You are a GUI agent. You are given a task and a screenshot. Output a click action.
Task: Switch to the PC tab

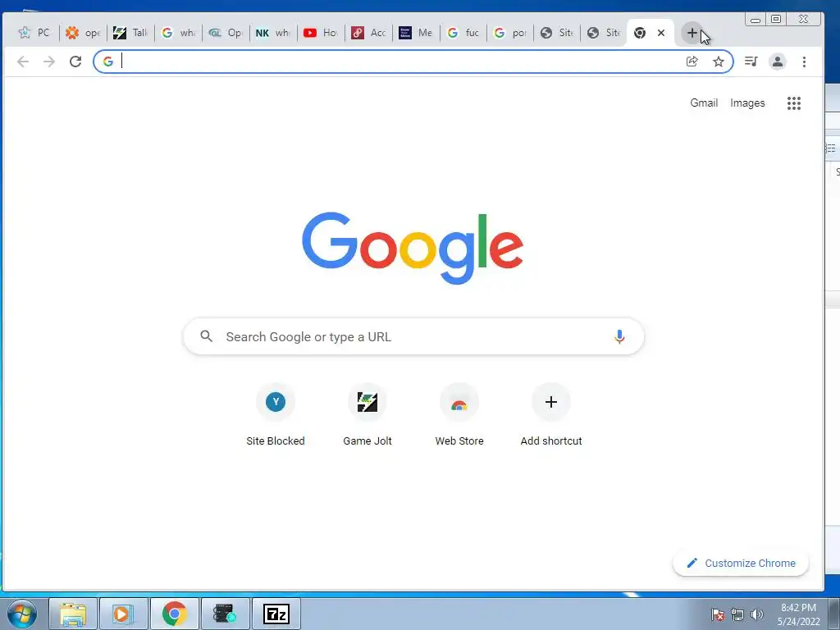34,33
